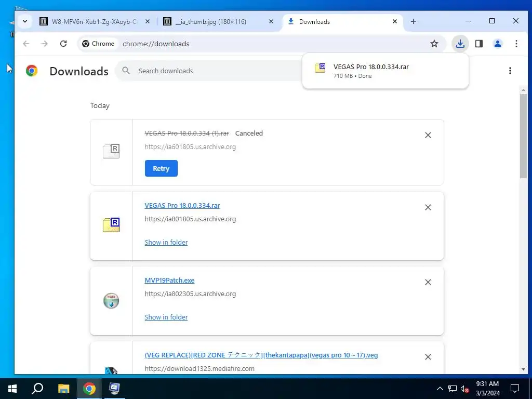Click the muted volume tray icon
The height and width of the screenshot is (399, 532).
(x=464, y=389)
